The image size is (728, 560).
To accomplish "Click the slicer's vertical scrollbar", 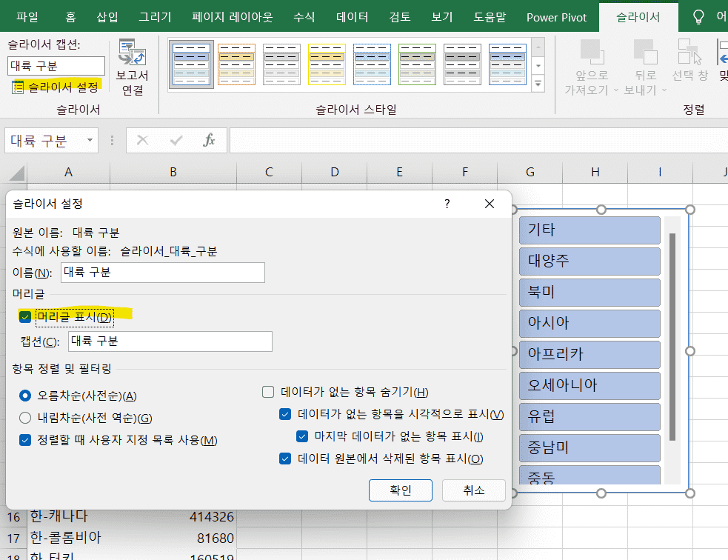I will pyautogui.click(x=672, y=337).
